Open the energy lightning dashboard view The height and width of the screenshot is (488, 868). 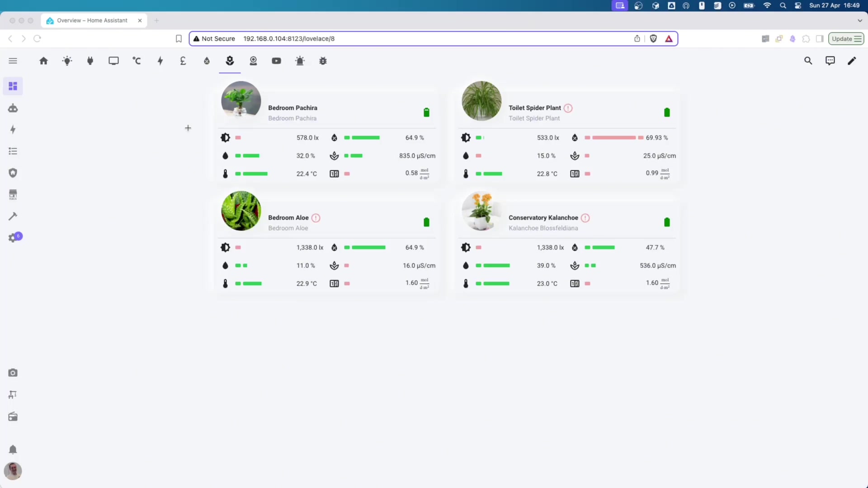click(x=160, y=61)
